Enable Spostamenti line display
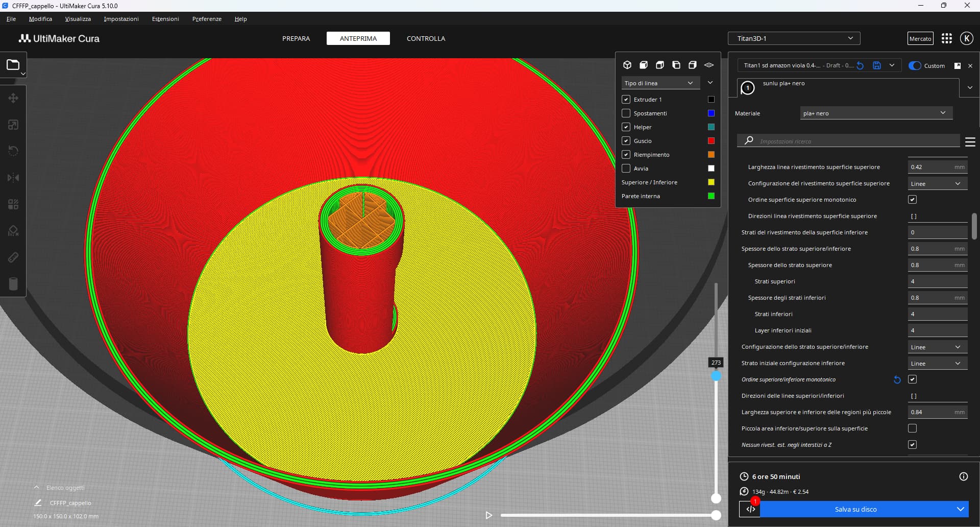Viewport: 980px width, 527px height. [x=626, y=113]
